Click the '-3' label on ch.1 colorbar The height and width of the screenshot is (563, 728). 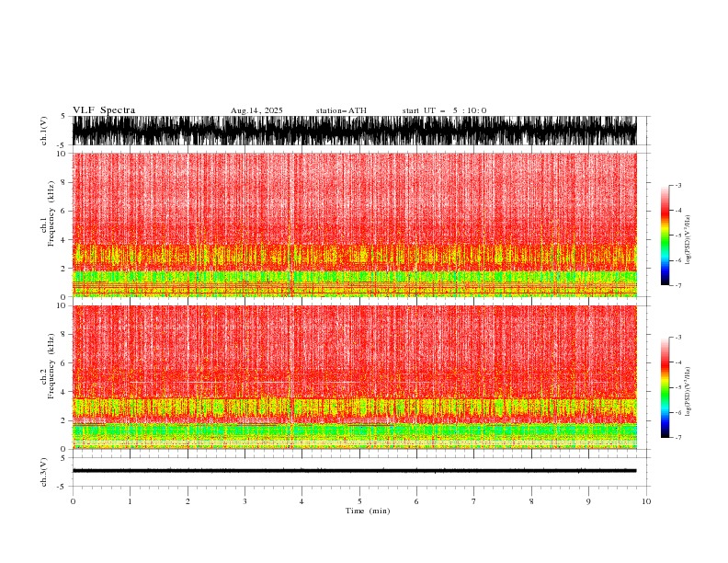(677, 185)
